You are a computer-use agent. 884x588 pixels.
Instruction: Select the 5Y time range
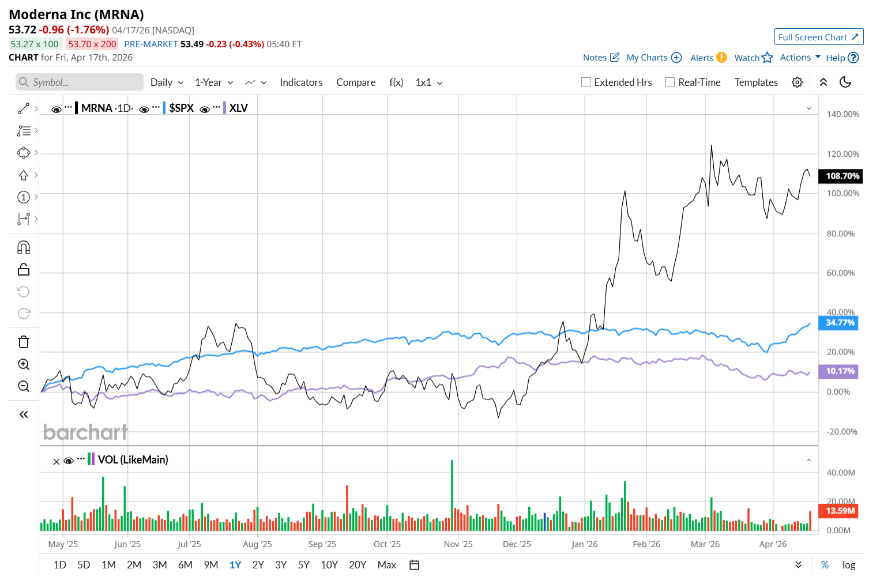coord(304,565)
